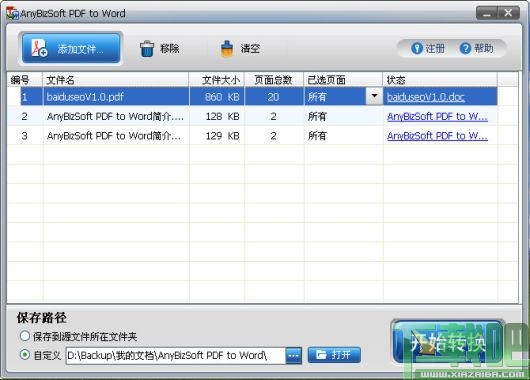Open the browse ellipsis button beside save path
This screenshot has width=530, height=380.
293,356
